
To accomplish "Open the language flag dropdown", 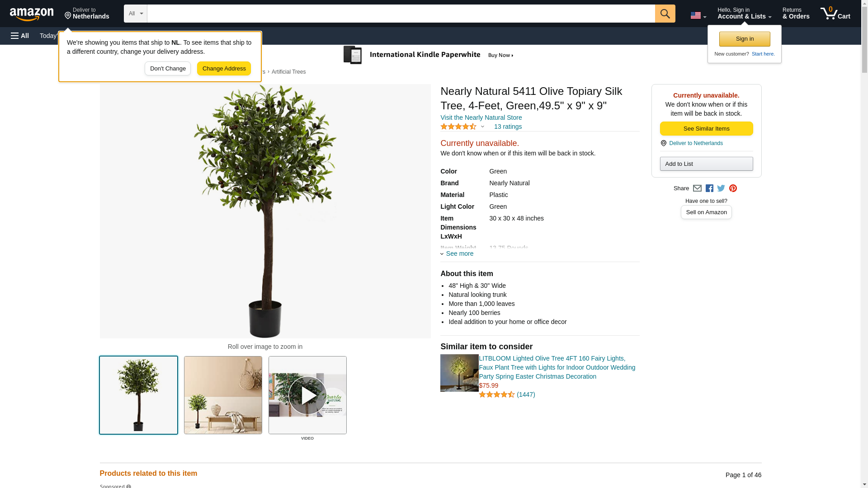I will point(698,15).
